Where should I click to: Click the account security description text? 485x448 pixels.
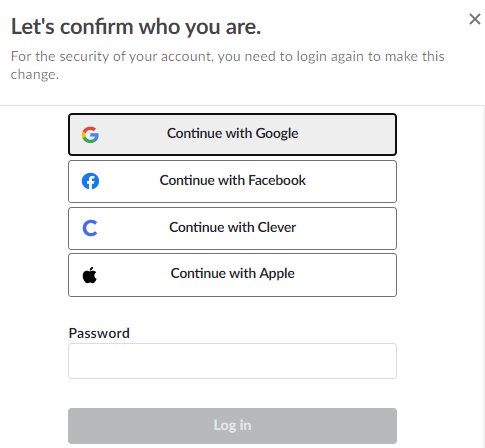[x=228, y=65]
